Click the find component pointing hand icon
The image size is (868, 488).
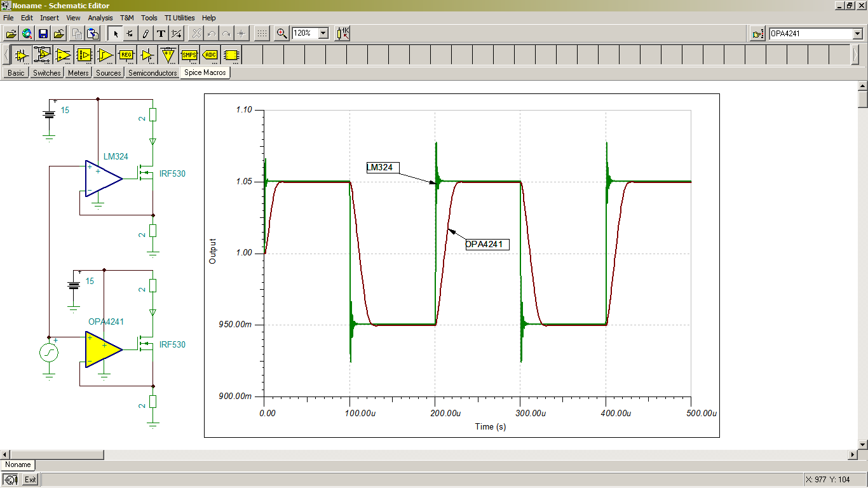pos(757,34)
